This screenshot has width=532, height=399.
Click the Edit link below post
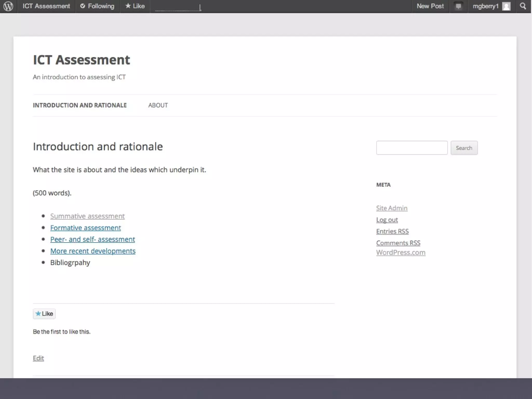(x=38, y=358)
